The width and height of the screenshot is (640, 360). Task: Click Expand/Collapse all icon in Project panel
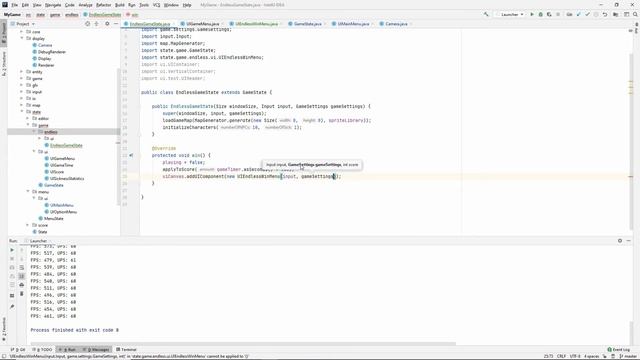click(96, 24)
